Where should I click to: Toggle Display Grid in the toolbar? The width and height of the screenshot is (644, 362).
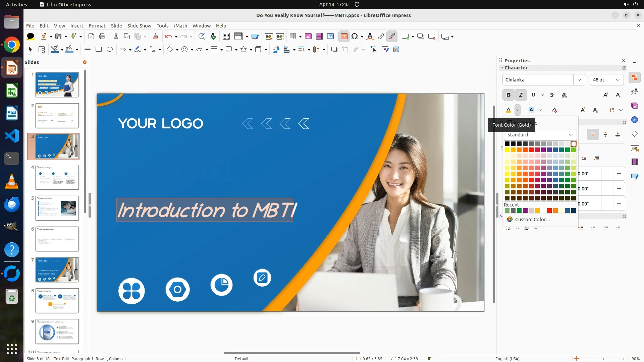point(226,37)
